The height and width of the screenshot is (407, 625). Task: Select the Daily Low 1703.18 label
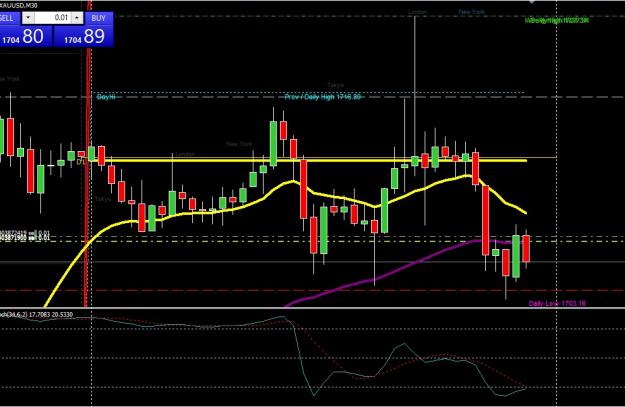(x=557, y=303)
